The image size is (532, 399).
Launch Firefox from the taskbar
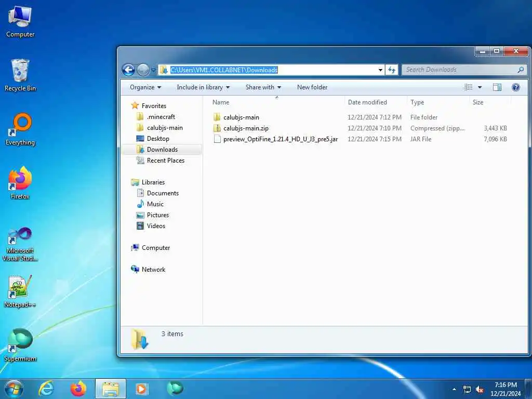tap(78, 389)
